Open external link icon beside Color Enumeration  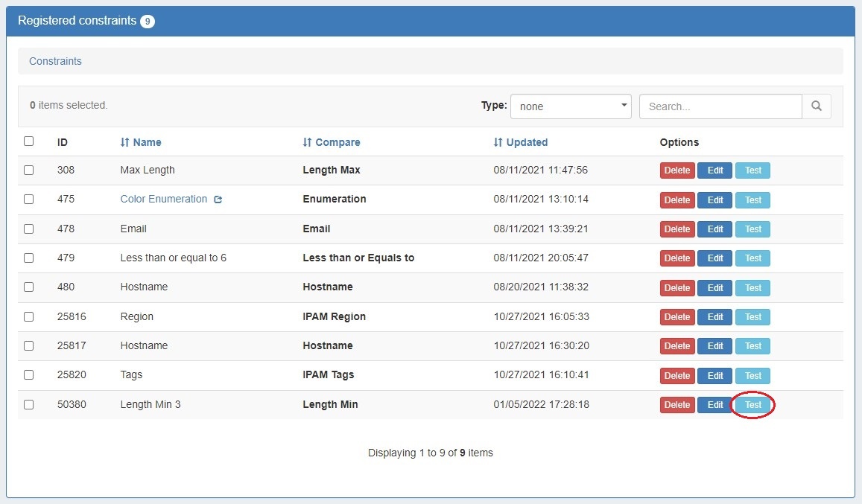pyautogui.click(x=218, y=200)
